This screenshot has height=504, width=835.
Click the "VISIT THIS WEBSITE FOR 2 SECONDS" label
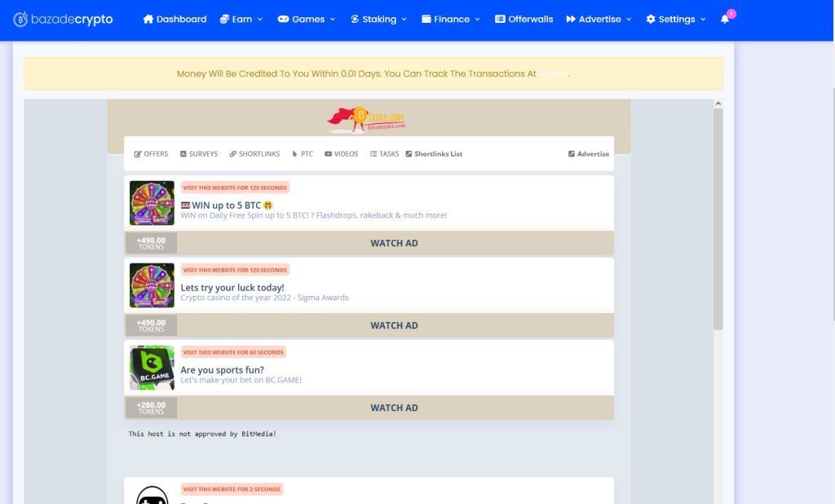tap(232, 489)
